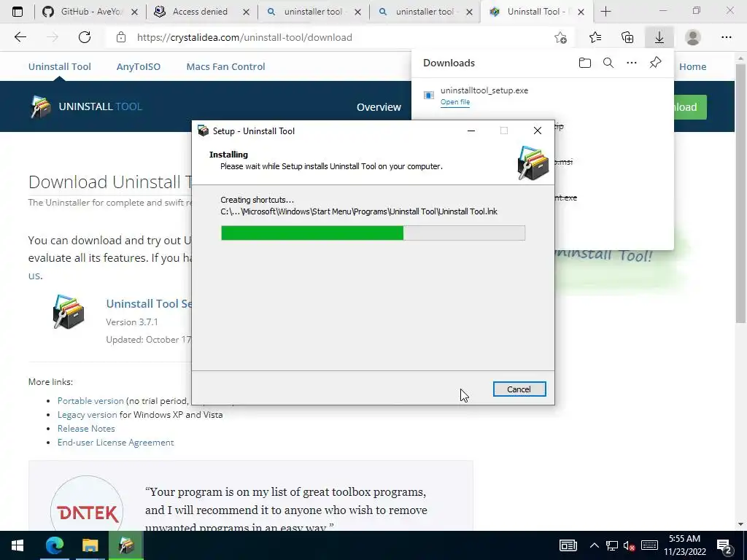Image resolution: width=747 pixels, height=560 pixels.
Task: Minimize the Setup - Uninstall Tool window
Action: point(471,131)
